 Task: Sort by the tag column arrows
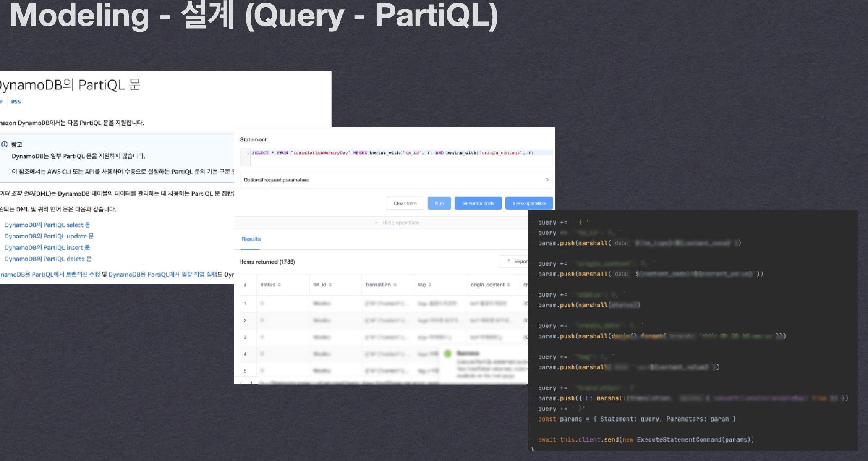click(x=430, y=285)
